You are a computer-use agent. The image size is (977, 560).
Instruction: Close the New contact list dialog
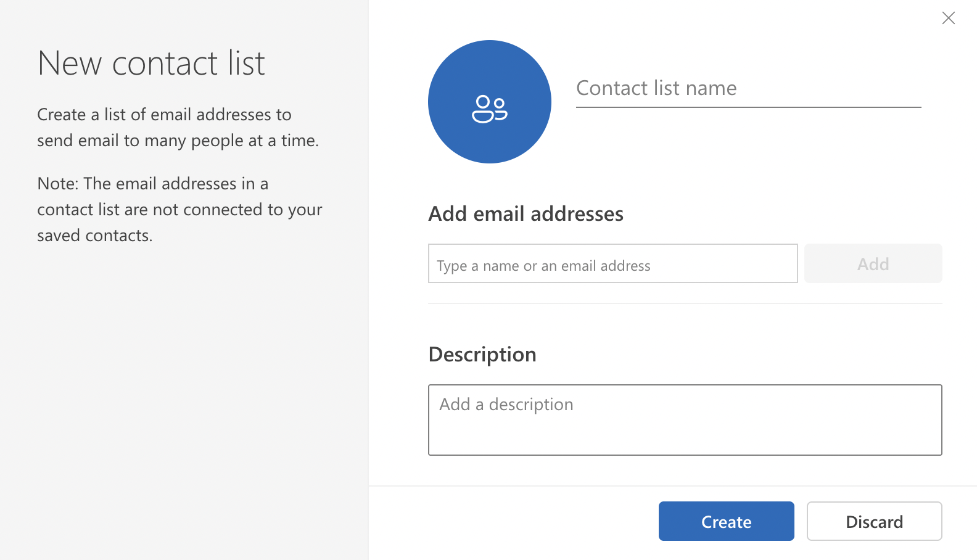[948, 18]
